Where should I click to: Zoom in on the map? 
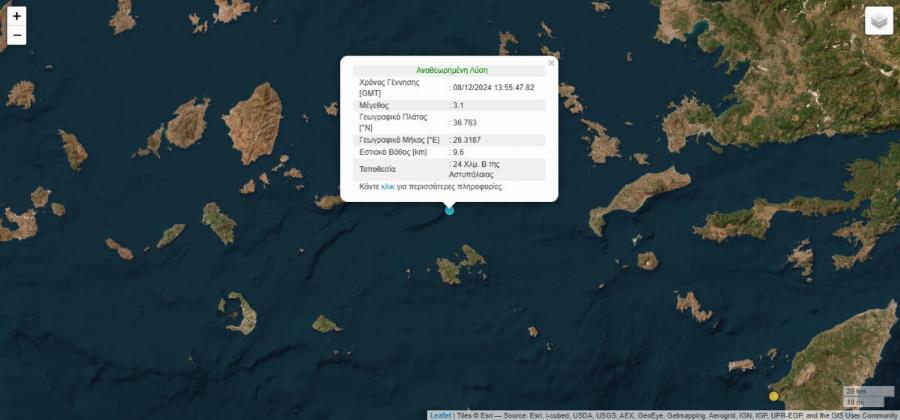[16, 17]
